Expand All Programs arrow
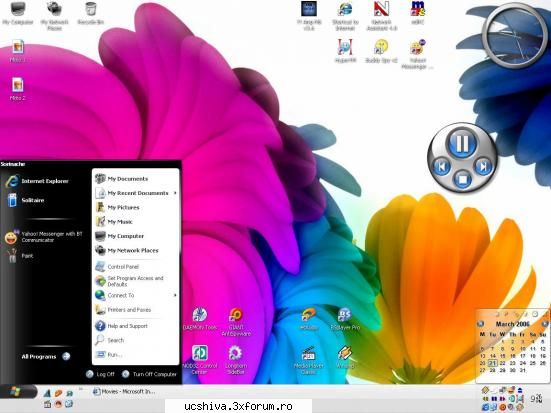The width and height of the screenshot is (551, 413). (x=66, y=356)
